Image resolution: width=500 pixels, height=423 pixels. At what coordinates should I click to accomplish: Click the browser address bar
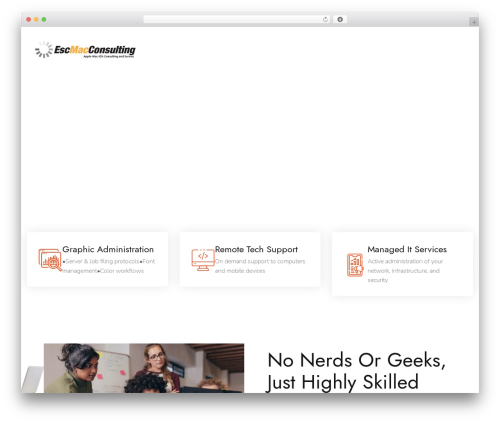pyautogui.click(x=236, y=20)
